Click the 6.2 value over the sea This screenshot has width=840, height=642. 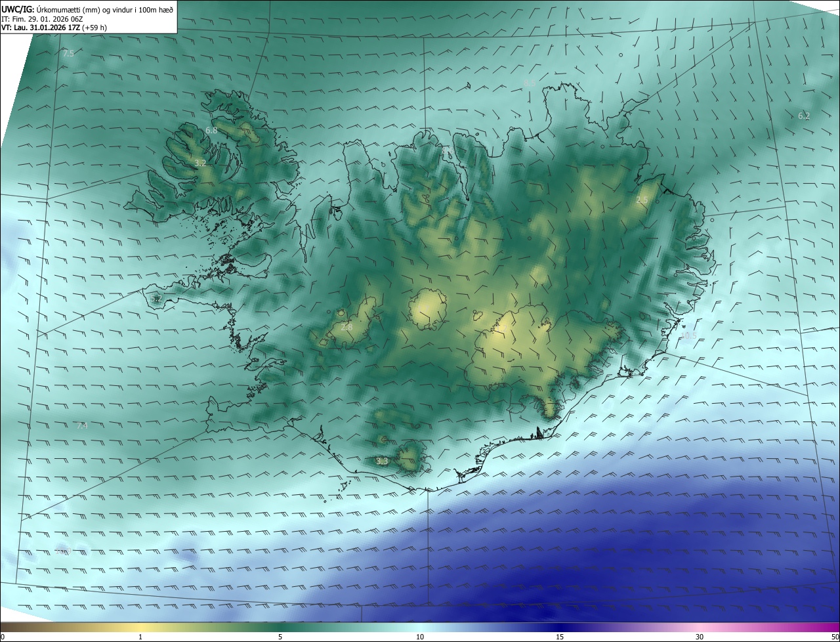[x=804, y=116]
